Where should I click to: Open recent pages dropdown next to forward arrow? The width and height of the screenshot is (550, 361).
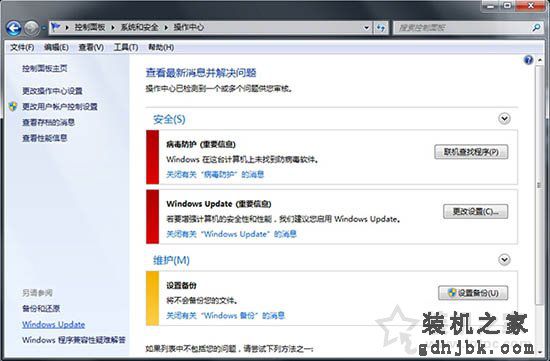pos(44,27)
